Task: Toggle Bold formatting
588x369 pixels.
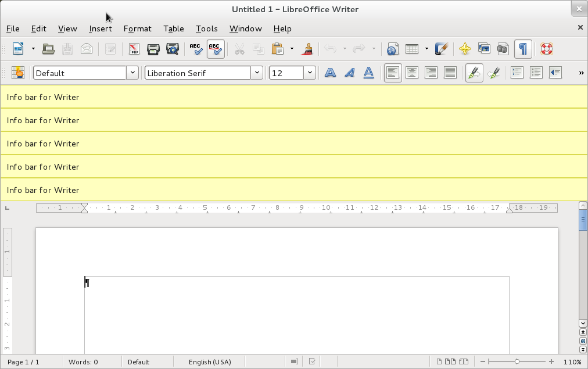Action: (330, 73)
